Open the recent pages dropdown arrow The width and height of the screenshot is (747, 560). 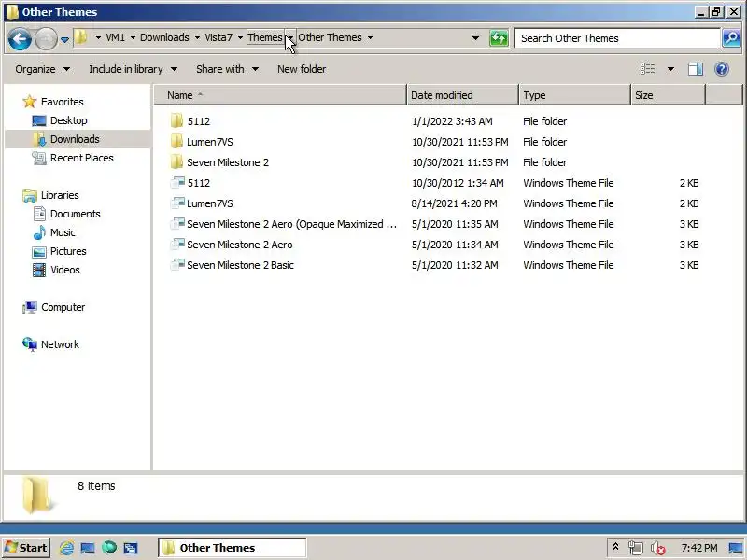point(64,39)
